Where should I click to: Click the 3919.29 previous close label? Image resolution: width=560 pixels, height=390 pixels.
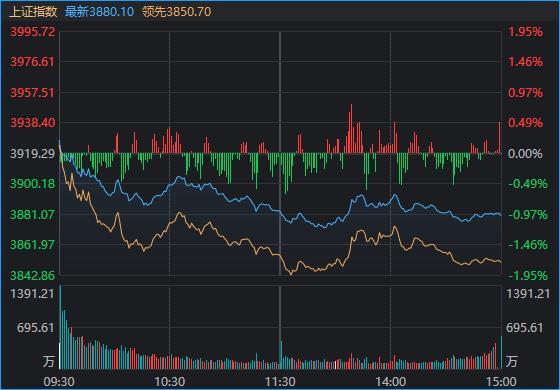pos(33,154)
